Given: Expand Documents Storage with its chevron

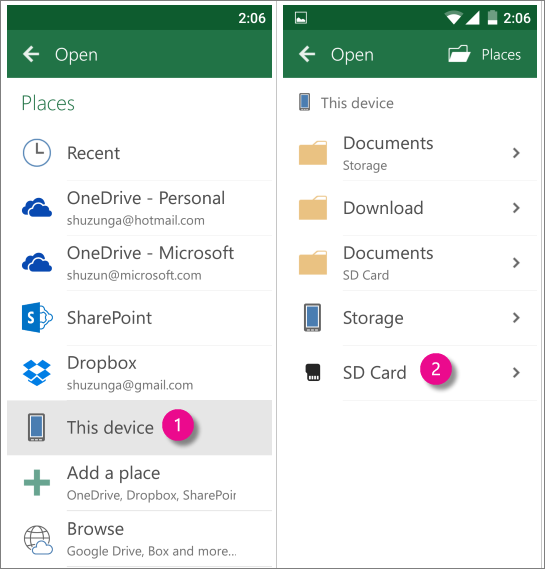Looking at the screenshot, I should (x=516, y=153).
